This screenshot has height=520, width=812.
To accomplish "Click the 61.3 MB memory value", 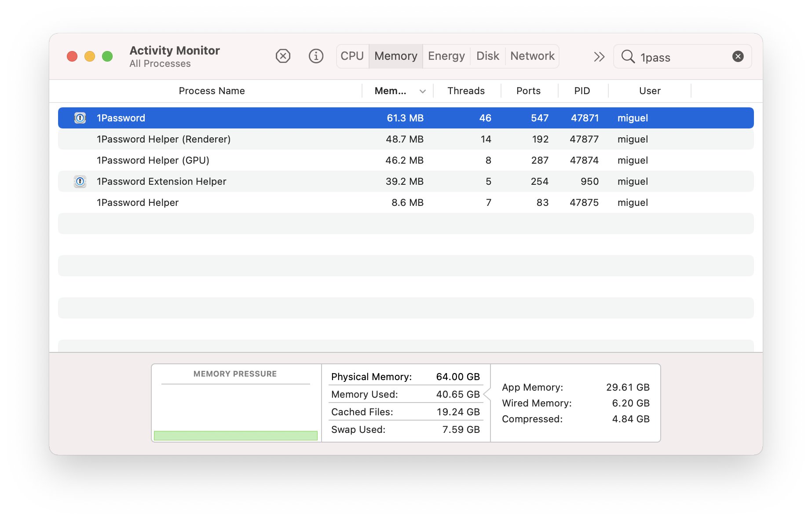I will 405,118.
